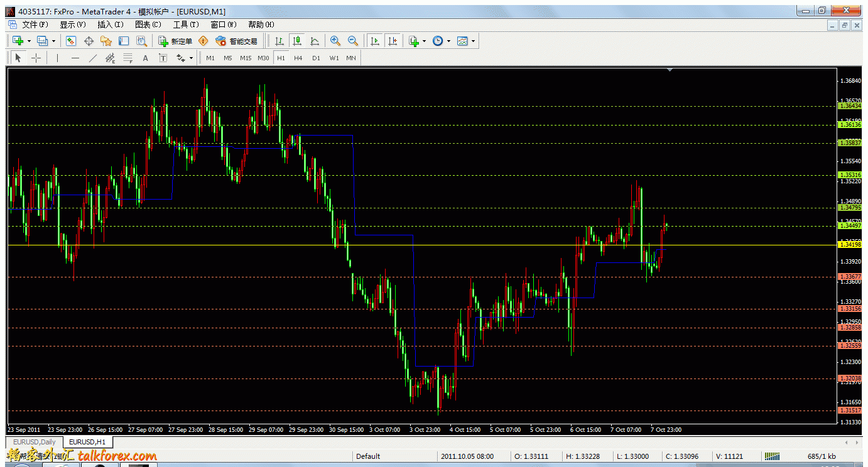Click the New Chart icon

click(x=18, y=41)
